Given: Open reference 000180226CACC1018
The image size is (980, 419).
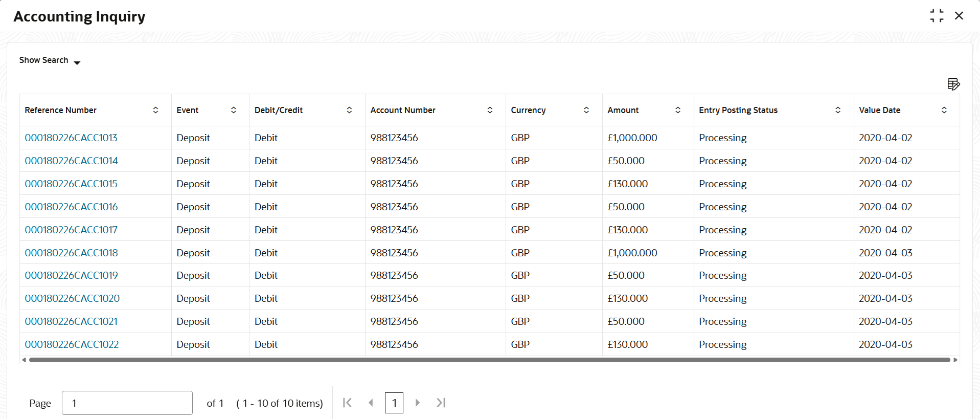Looking at the screenshot, I should [x=72, y=253].
